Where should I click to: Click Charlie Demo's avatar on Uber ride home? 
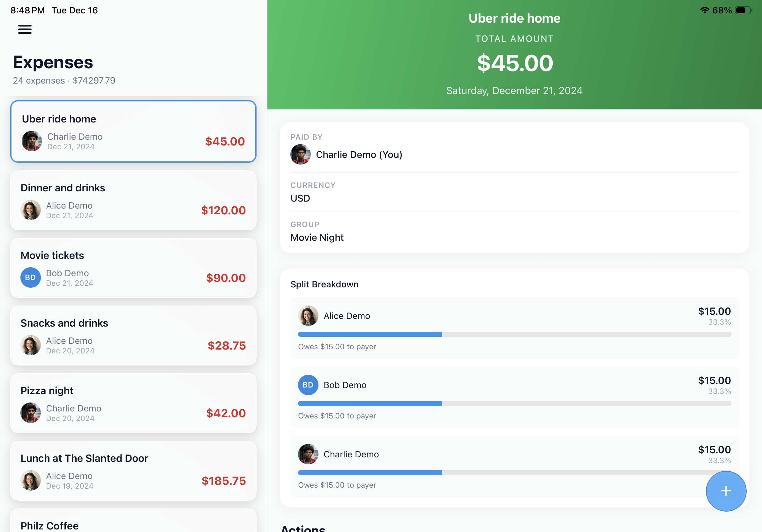point(31,141)
